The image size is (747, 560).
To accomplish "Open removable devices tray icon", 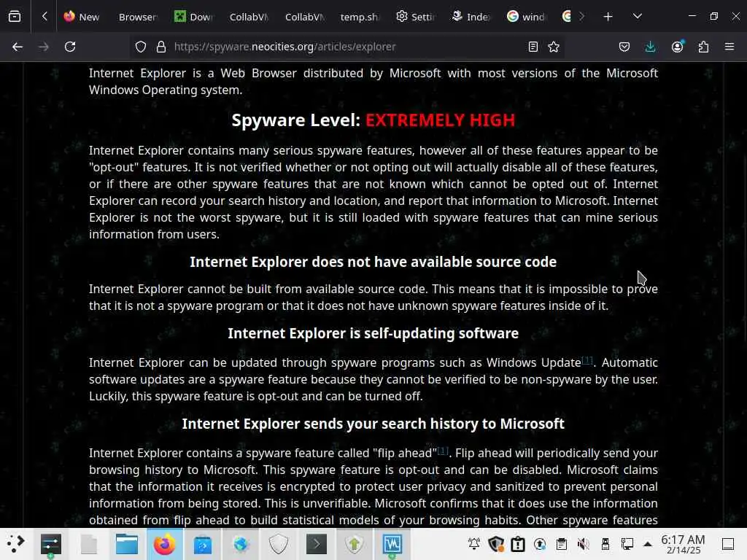I will pyautogui.click(x=605, y=544).
